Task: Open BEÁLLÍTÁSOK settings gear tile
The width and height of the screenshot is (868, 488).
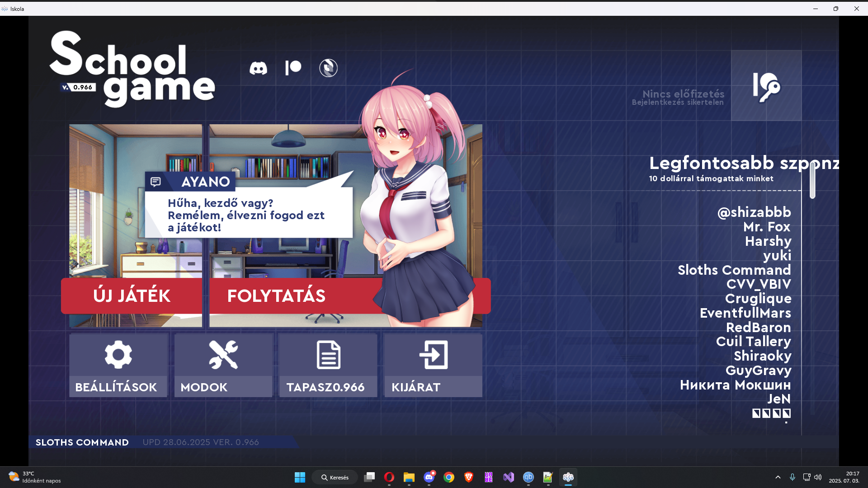Action: 118,366
